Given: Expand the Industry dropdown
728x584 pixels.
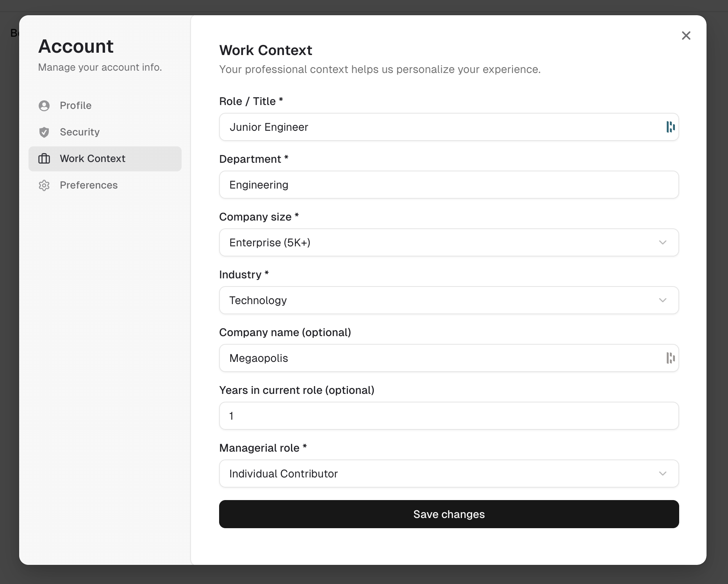Looking at the screenshot, I should (449, 300).
